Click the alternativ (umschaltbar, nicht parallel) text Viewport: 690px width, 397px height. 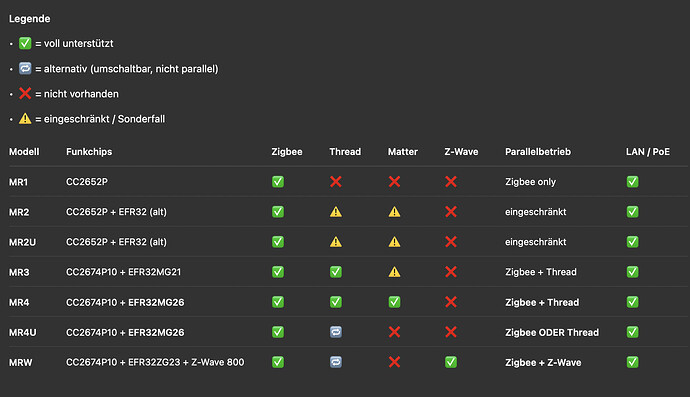click(x=131, y=69)
